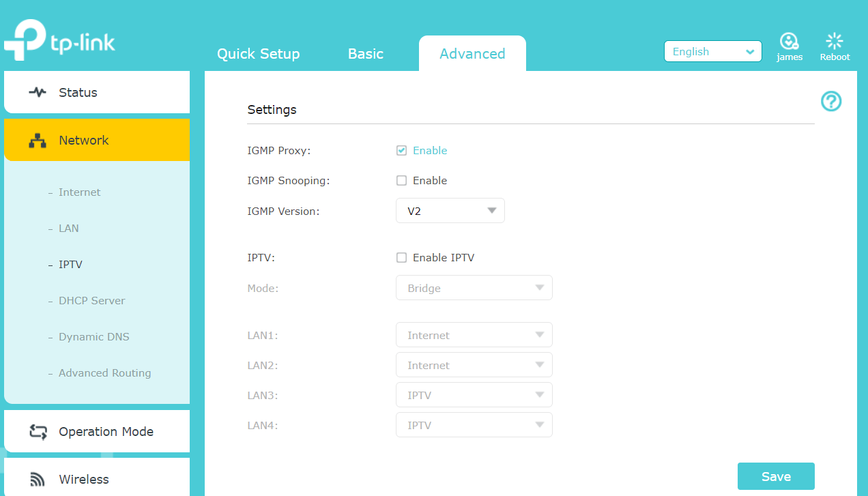The width and height of the screenshot is (868, 496).
Task: Click the Operation Mode arrows icon
Action: 38,432
